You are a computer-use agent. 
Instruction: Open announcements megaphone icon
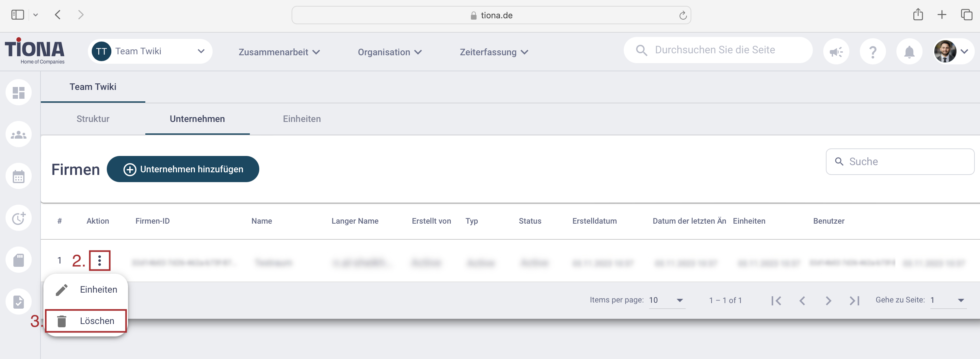(x=836, y=51)
